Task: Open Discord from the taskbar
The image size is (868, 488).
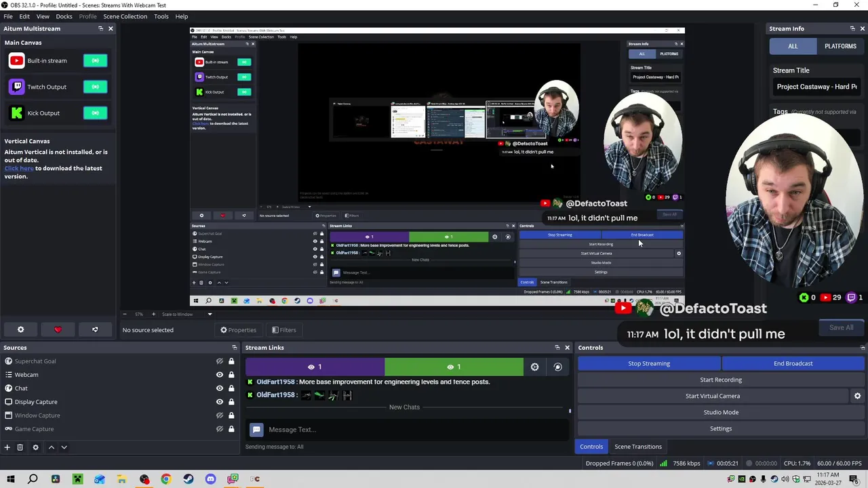Action: 210,479
